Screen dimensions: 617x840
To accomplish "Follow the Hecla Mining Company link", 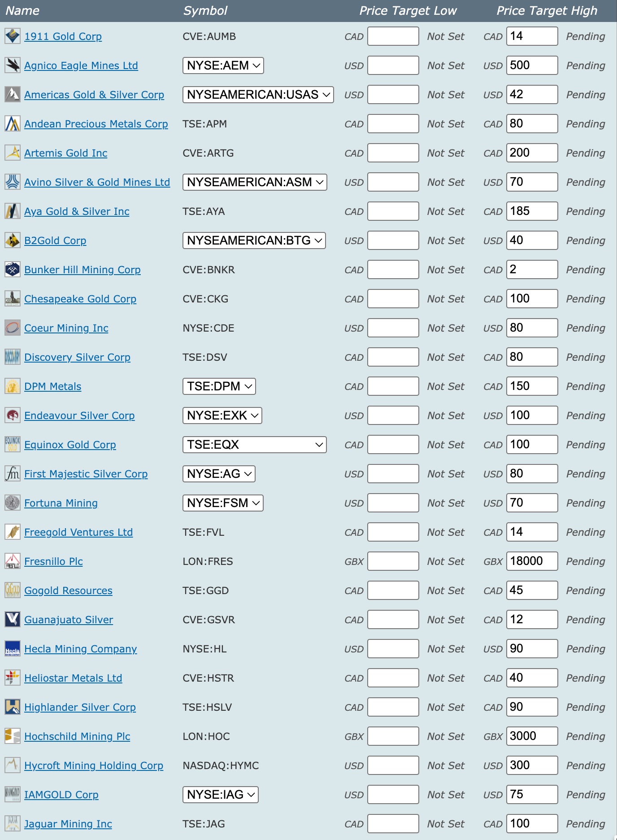I will coord(81,649).
